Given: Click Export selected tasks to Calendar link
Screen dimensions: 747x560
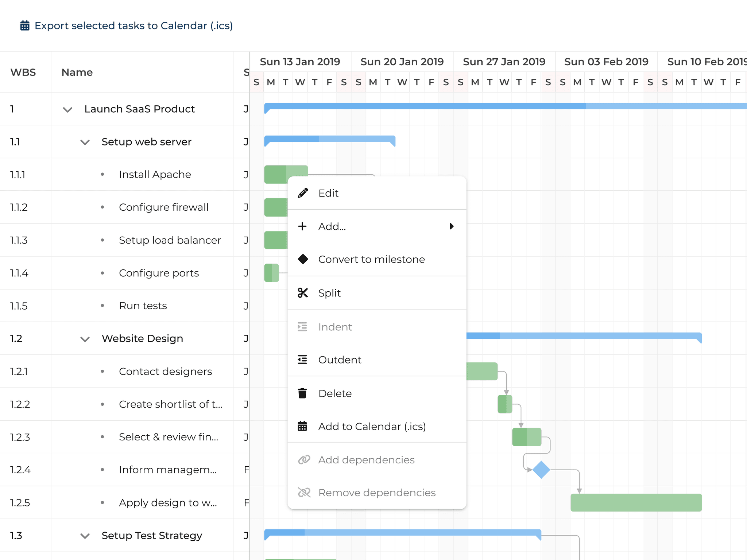Looking at the screenshot, I should (133, 26).
